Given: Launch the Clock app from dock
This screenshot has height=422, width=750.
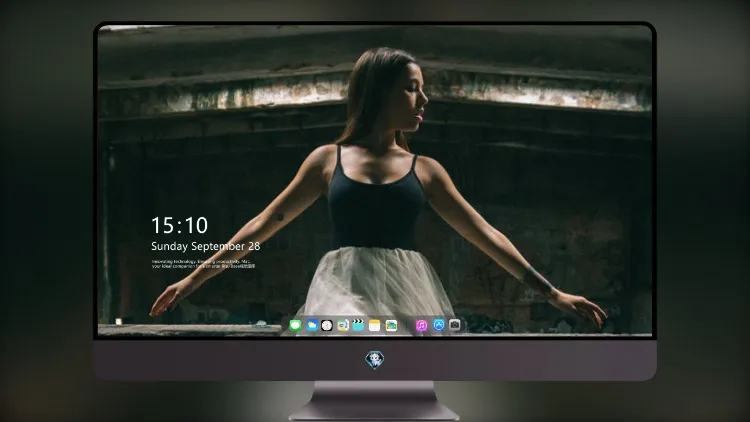Looking at the screenshot, I should coord(327,325).
